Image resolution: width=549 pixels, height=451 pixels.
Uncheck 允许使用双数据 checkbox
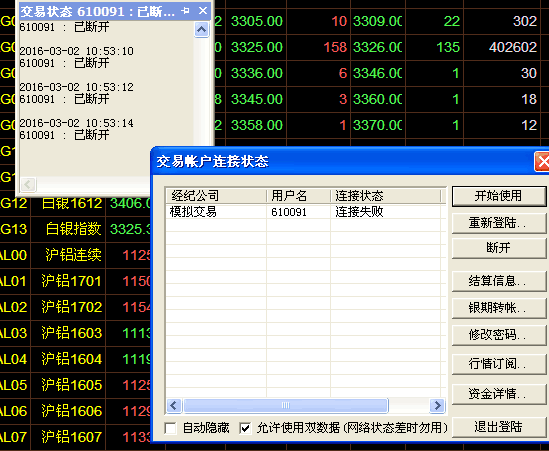pyautogui.click(x=245, y=428)
